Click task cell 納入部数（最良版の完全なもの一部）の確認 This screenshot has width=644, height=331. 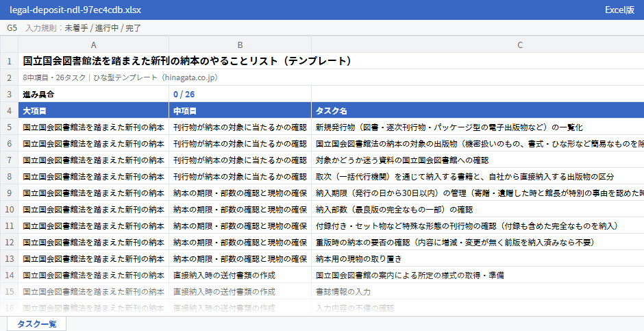478,210
